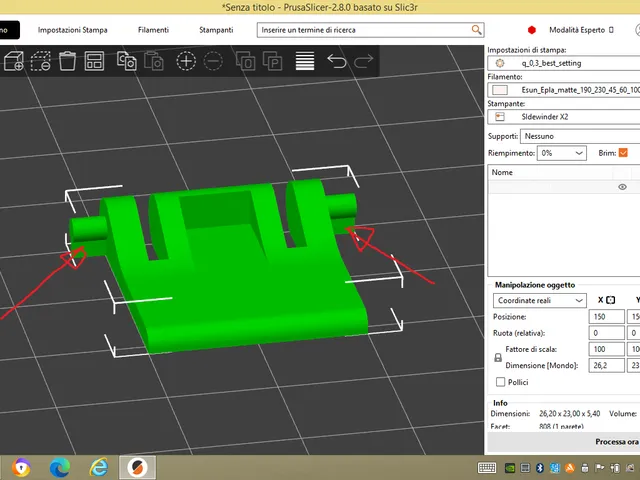
Task: Expand the Riempimento 0% dropdown
Action: pyautogui.click(x=562, y=153)
